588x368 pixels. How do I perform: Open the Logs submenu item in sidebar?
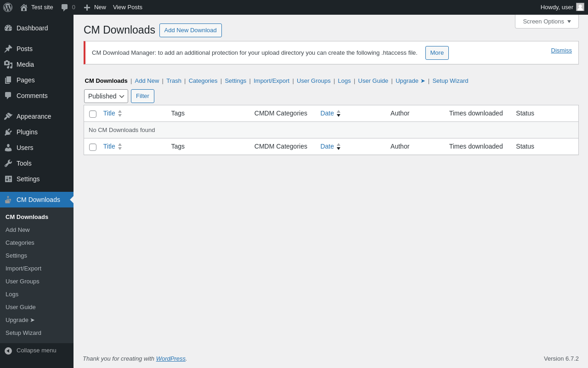click(x=12, y=294)
